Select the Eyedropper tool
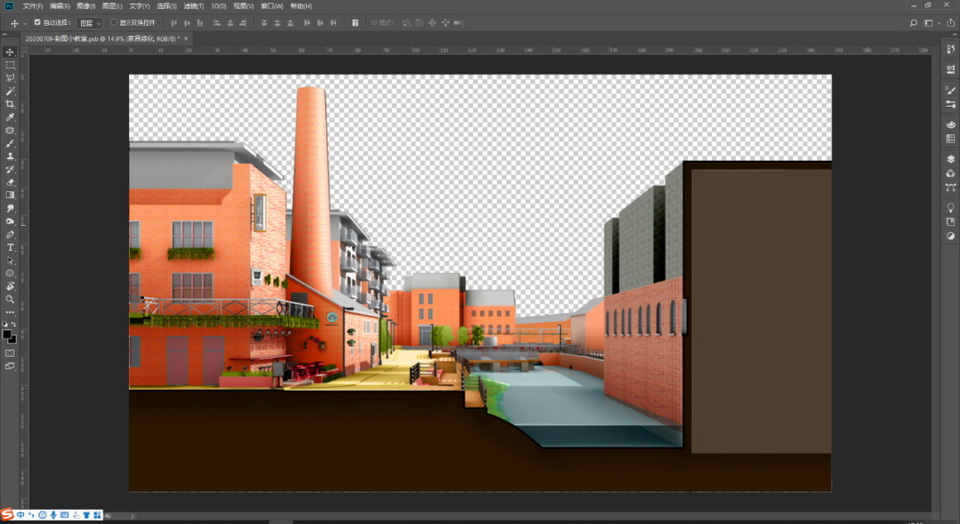Viewport: 960px width, 524px height. [10, 117]
